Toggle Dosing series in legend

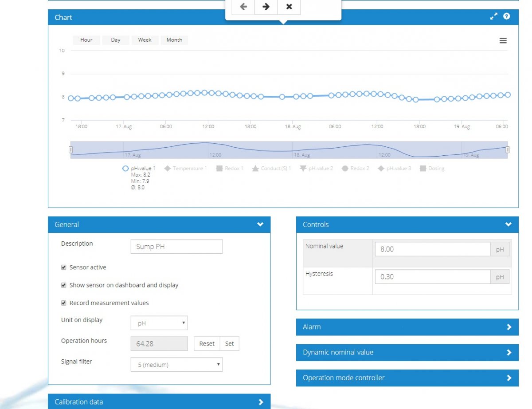(432, 169)
